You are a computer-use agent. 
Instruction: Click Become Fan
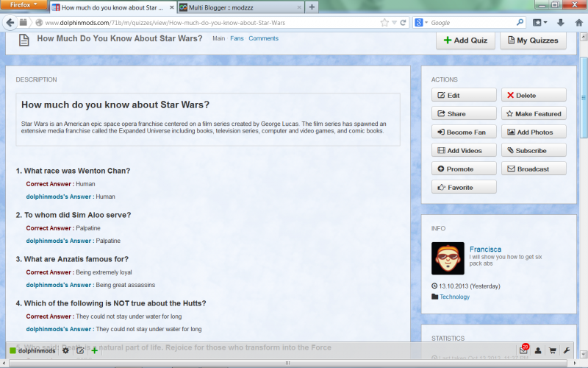pyautogui.click(x=464, y=132)
